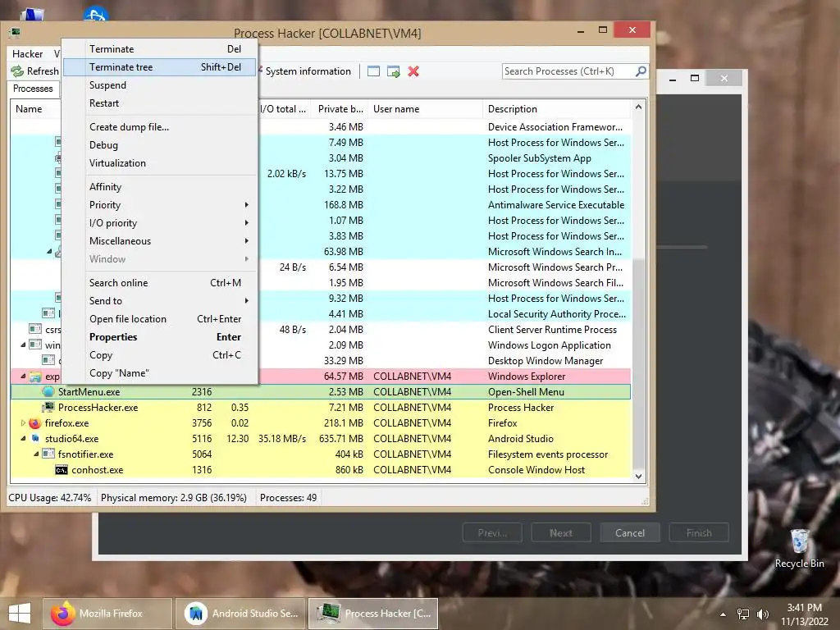This screenshot has width=840, height=630.
Task: Click the fsnotifier.exe process icon
Action: tap(48, 454)
